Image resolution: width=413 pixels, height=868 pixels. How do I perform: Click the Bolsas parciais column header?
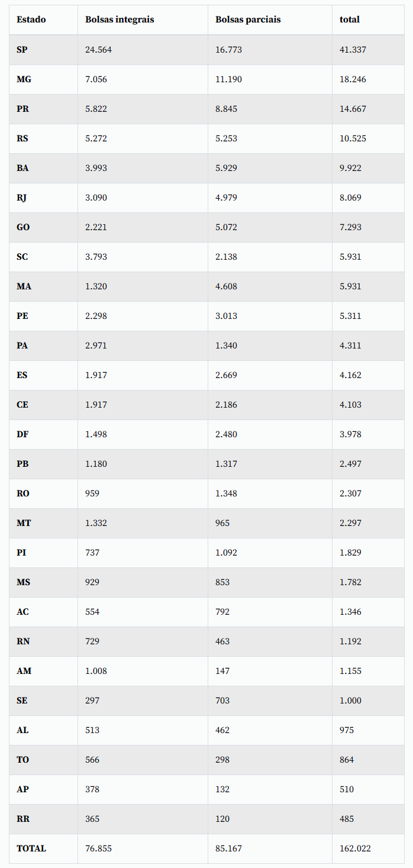tap(248, 20)
